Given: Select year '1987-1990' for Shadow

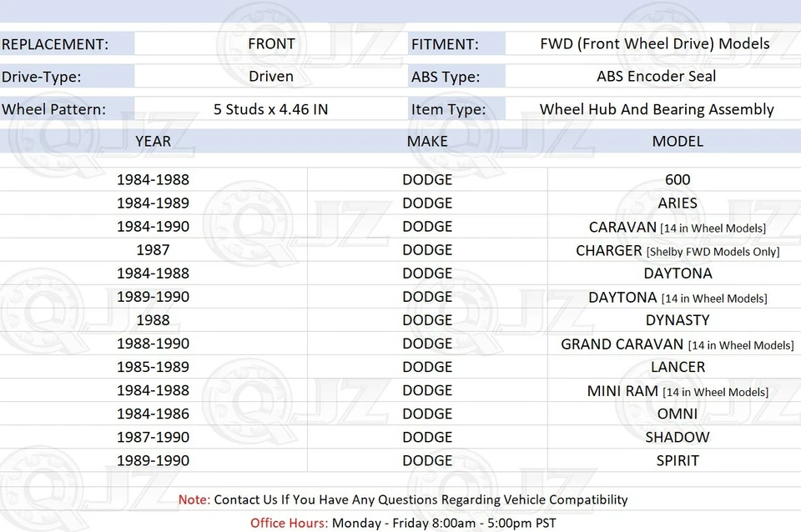Looking at the screenshot, I should tap(153, 438).
